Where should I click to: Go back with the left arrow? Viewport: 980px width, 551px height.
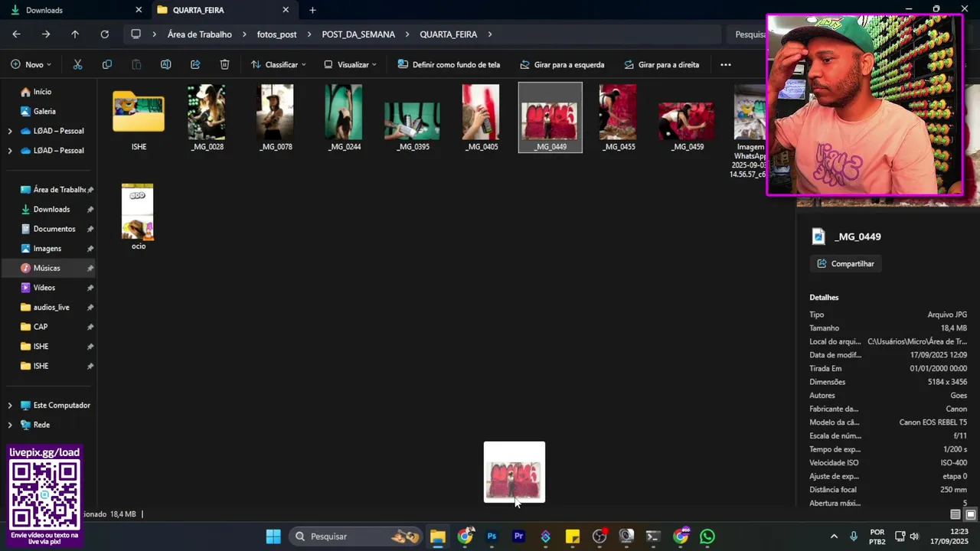(x=16, y=34)
